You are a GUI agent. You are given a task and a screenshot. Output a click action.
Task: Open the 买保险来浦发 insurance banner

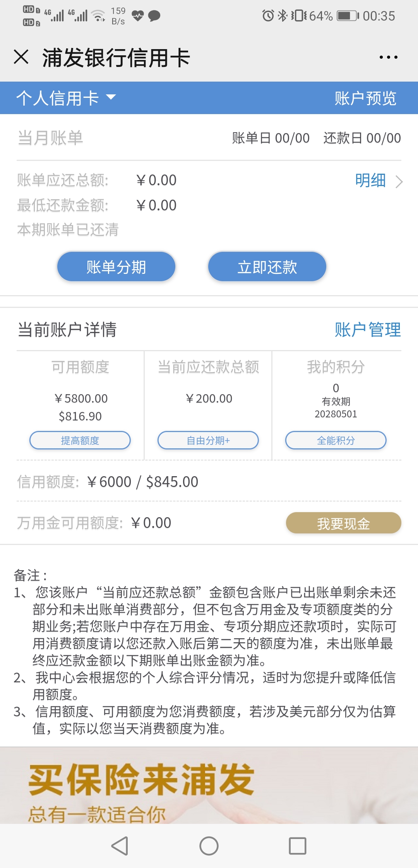tap(209, 785)
